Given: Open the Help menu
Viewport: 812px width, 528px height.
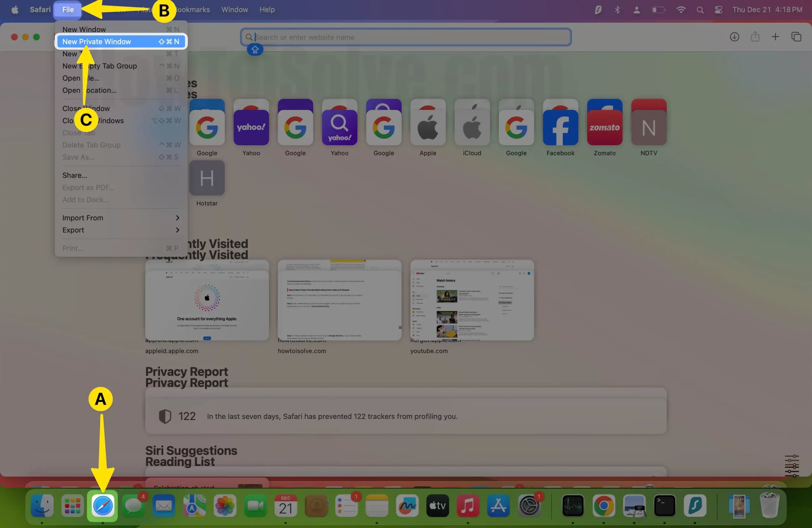Looking at the screenshot, I should click(x=267, y=10).
